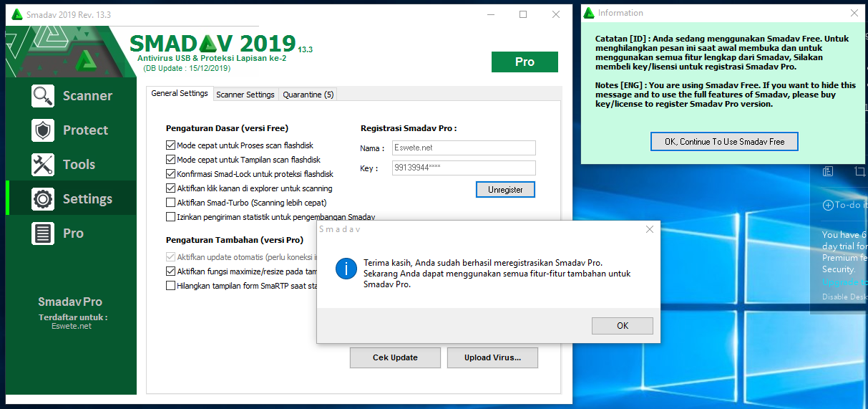The height and width of the screenshot is (409, 868).
Task: Click Disable Desk... text in widget
Action: (x=844, y=297)
